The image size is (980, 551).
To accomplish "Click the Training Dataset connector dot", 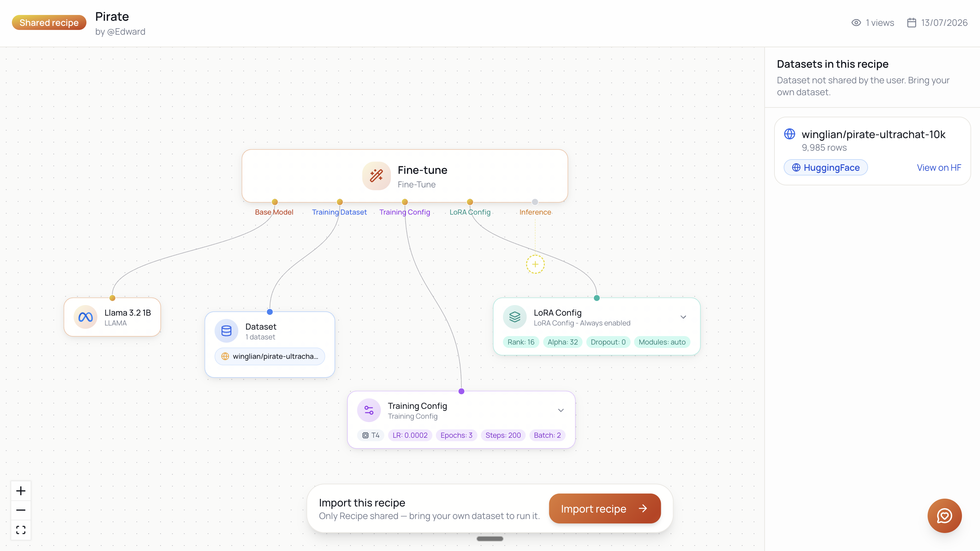I will [x=340, y=202].
